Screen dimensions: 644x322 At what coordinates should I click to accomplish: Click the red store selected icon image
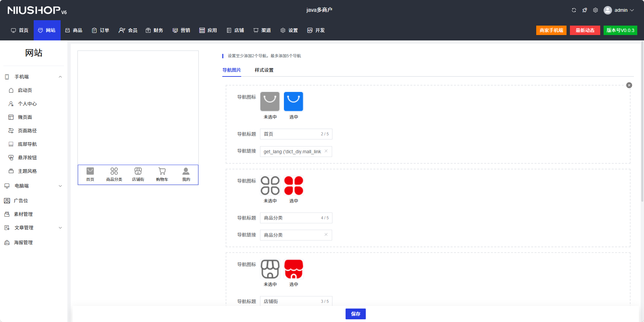click(293, 269)
